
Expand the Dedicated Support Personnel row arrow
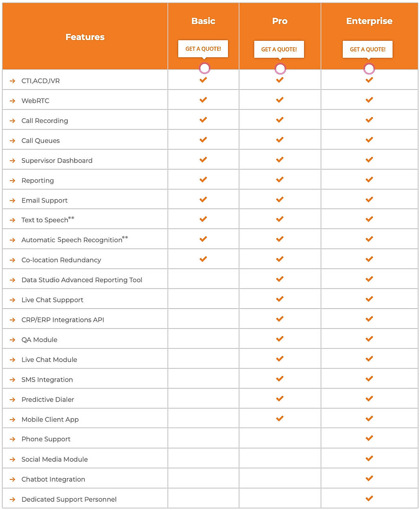[11, 499]
